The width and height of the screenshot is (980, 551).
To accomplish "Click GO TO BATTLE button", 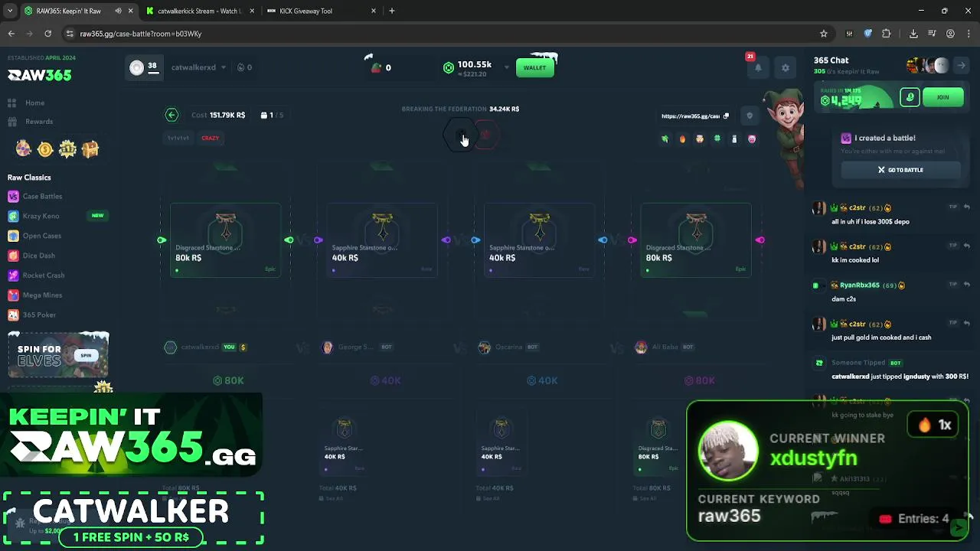I will [x=900, y=170].
